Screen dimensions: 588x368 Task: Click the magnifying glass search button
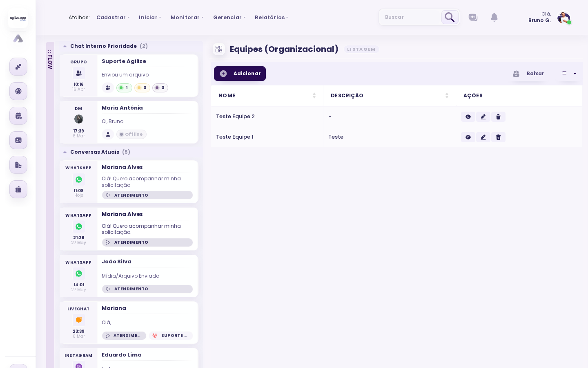coord(450,17)
